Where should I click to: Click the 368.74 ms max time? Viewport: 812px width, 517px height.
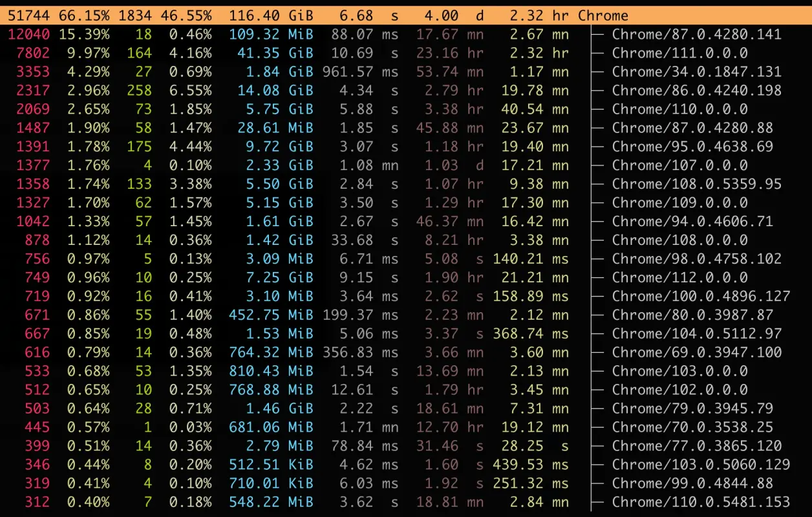pos(531,334)
